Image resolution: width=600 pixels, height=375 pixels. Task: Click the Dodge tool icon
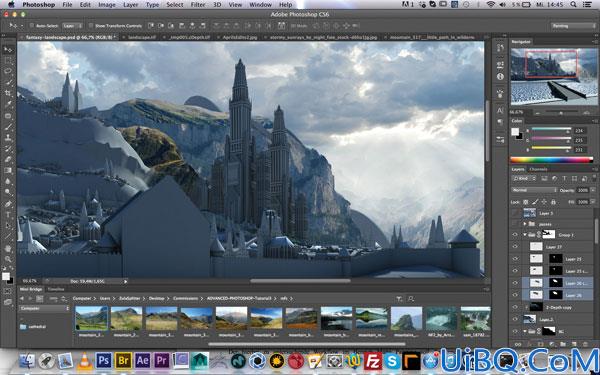point(8,192)
